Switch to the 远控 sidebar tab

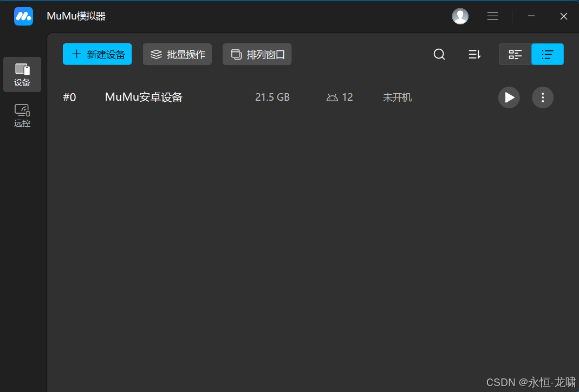(x=22, y=115)
